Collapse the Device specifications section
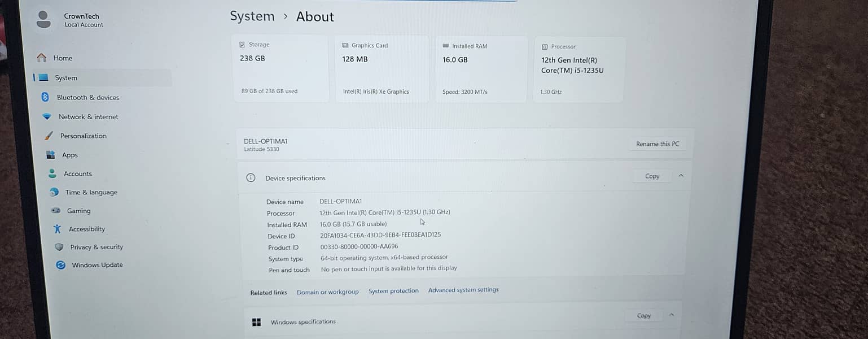This screenshot has height=339, width=868. [681, 176]
